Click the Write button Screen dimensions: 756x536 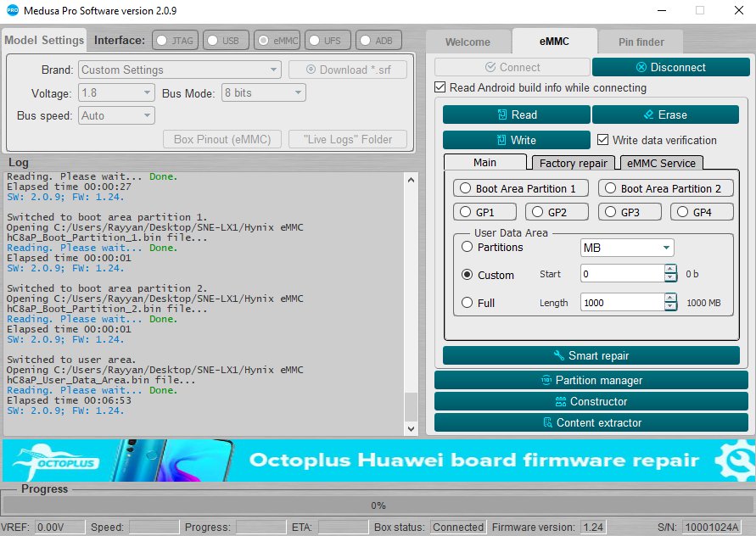(517, 140)
